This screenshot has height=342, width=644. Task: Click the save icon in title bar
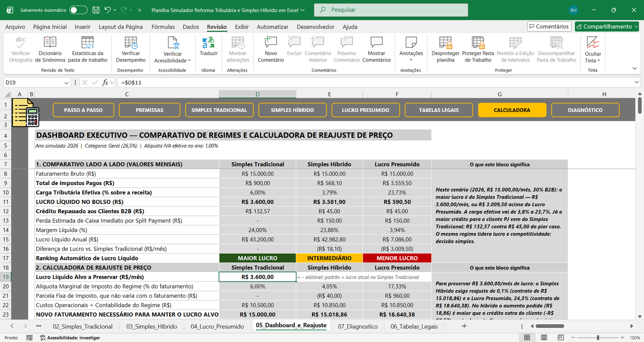coord(96,10)
